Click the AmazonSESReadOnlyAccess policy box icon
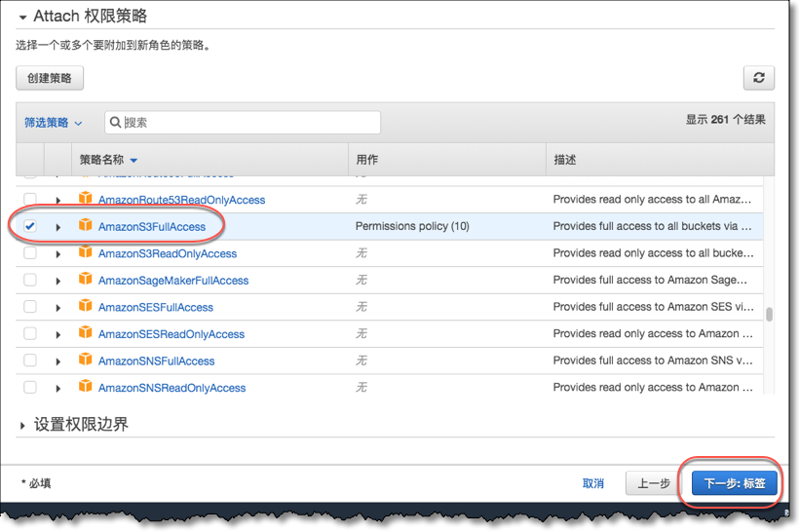The image size is (799, 532). point(86,333)
